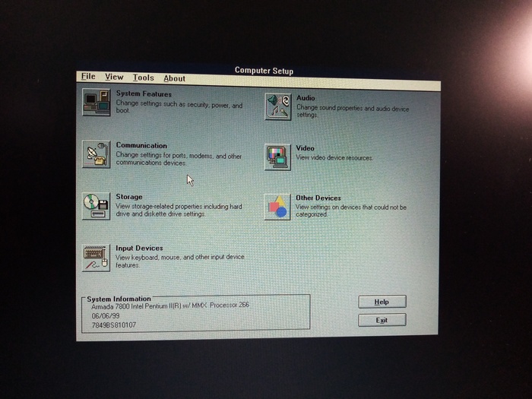The height and width of the screenshot is (399, 532).
Task: Open the Communication satellite and phone icon
Action: (x=97, y=154)
